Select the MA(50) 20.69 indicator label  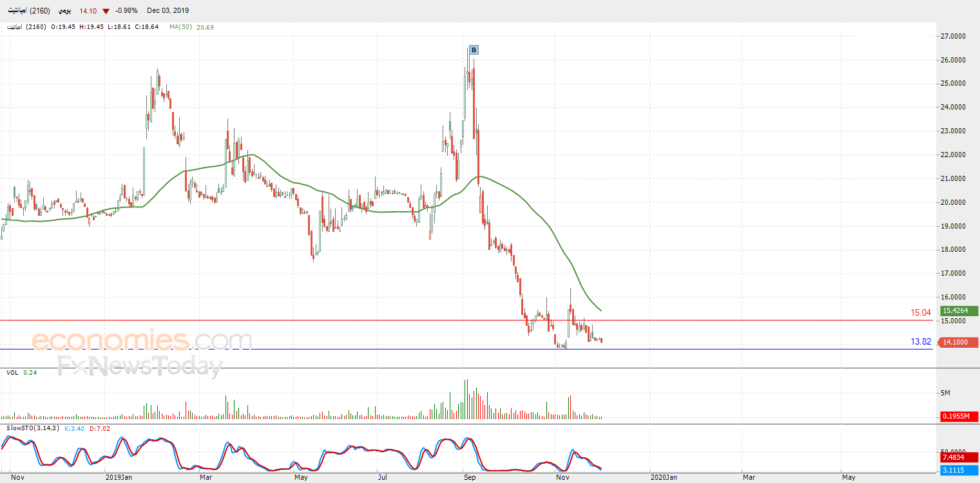[x=192, y=27]
